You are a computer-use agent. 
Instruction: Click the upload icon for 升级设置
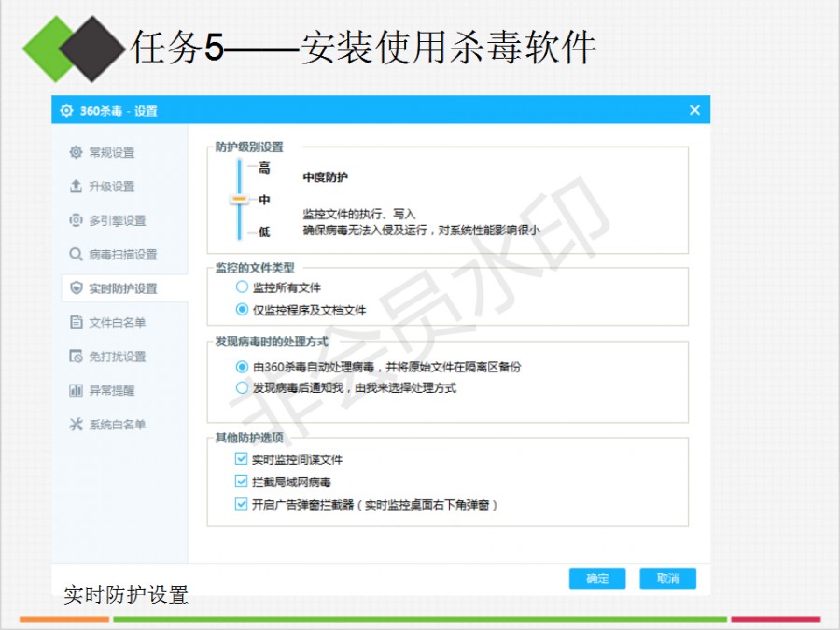[x=76, y=187]
